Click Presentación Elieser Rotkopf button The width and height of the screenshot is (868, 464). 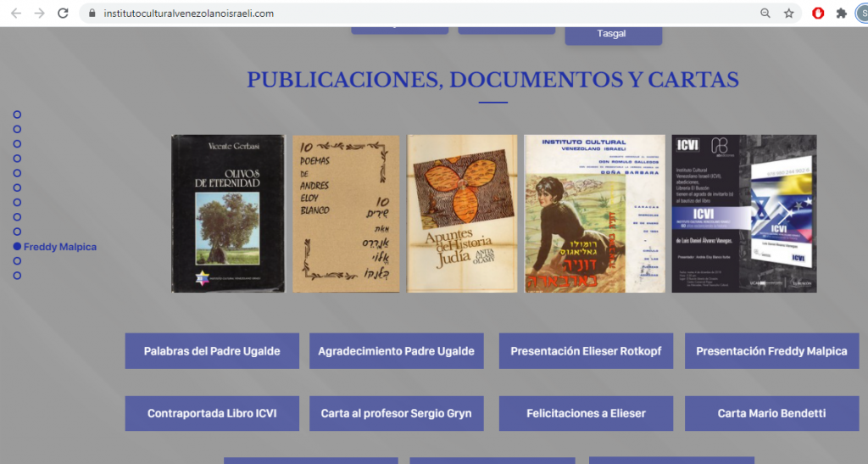[x=586, y=351]
